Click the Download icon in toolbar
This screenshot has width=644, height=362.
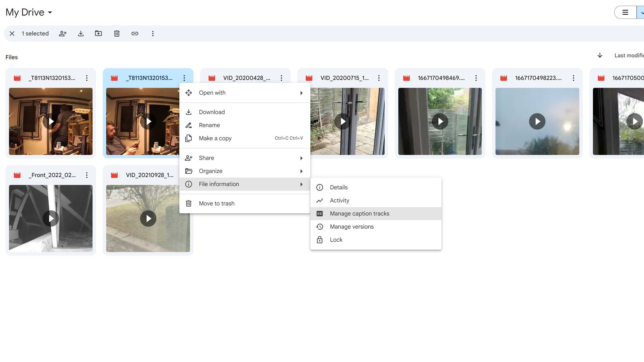coord(81,33)
